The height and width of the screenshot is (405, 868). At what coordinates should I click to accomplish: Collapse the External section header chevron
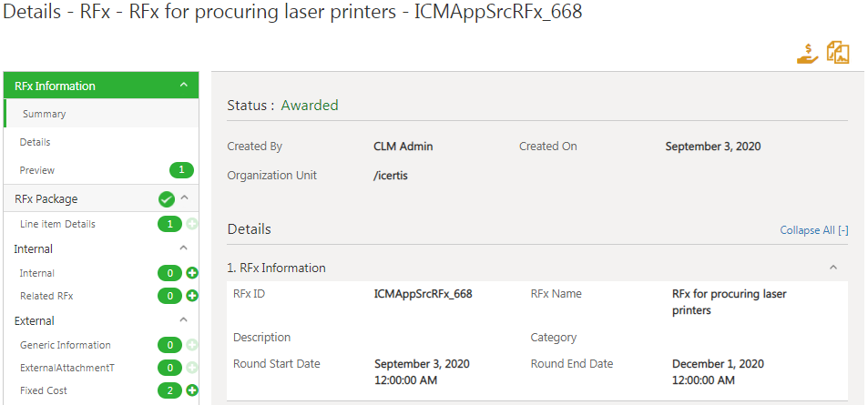coord(184,320)
